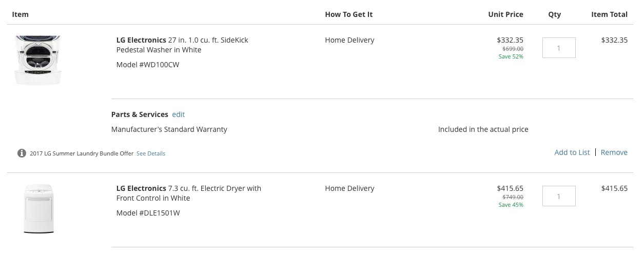Viewport: 644px width, 254px height.
Task: Open the LG 7.3 cu. ft. Electric Dryer title
Action: click(x=189, y=193)
